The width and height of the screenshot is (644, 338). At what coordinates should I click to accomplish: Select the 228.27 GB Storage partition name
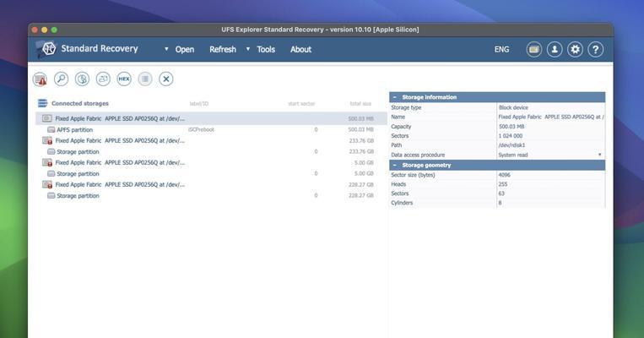[78, 196]
